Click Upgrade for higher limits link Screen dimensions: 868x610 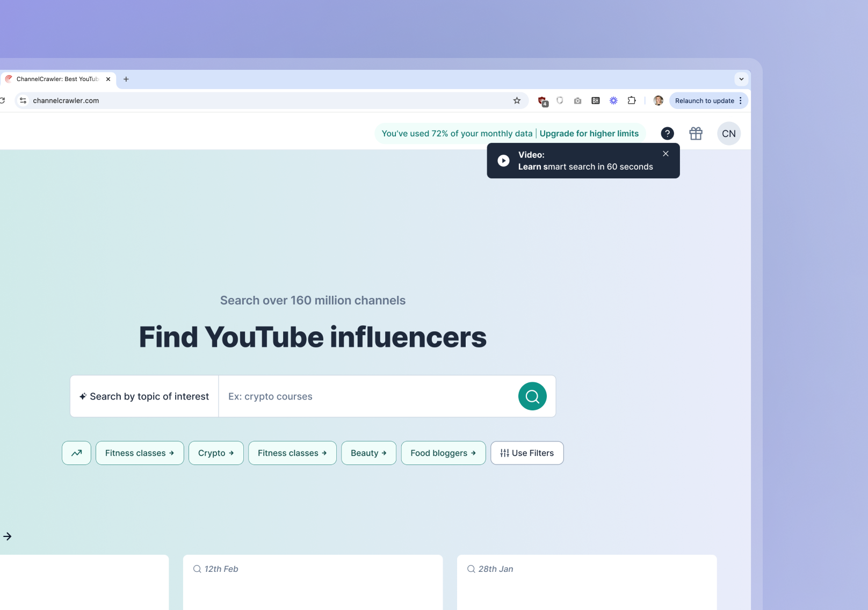(x=589, y=134)
